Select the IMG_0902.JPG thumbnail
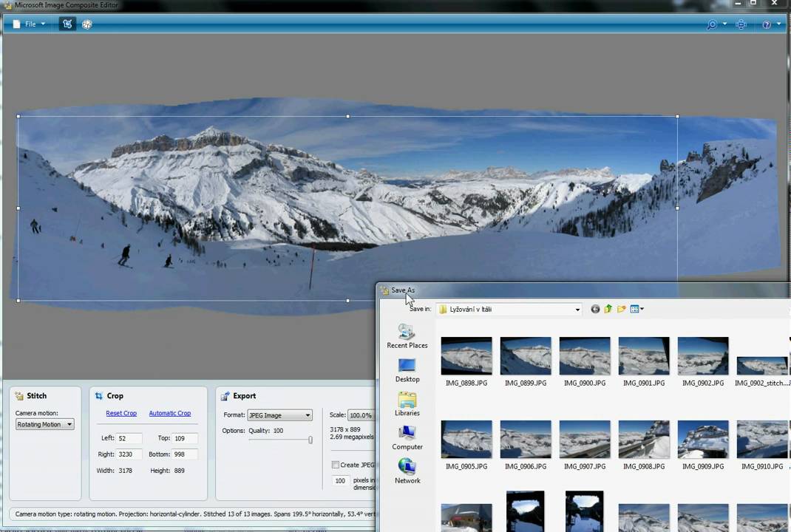The height and width of the screenshot is (532, 791). [703, 356]
